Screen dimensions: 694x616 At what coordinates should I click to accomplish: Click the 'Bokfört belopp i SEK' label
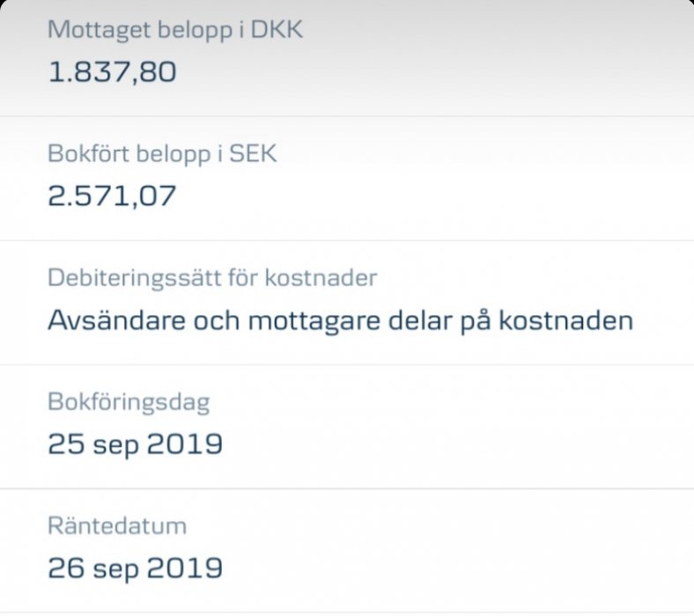point(162,154)
